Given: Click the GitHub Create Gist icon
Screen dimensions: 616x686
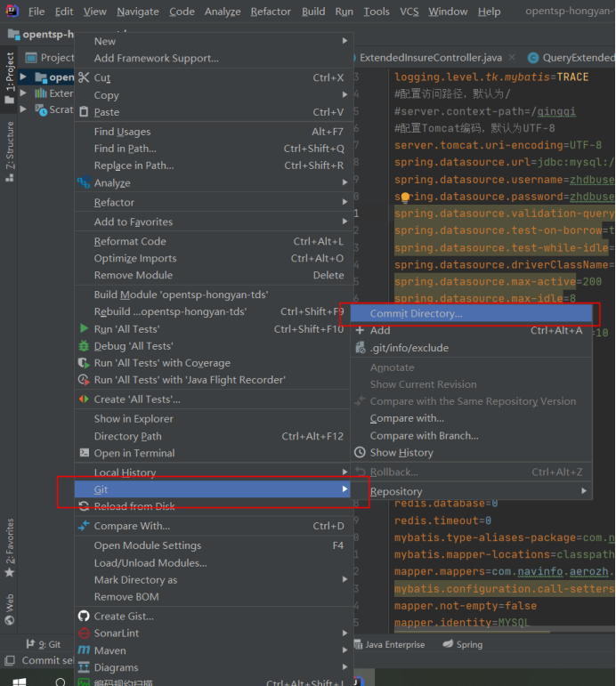Looking at the screenshot, I should pos(84,616).
